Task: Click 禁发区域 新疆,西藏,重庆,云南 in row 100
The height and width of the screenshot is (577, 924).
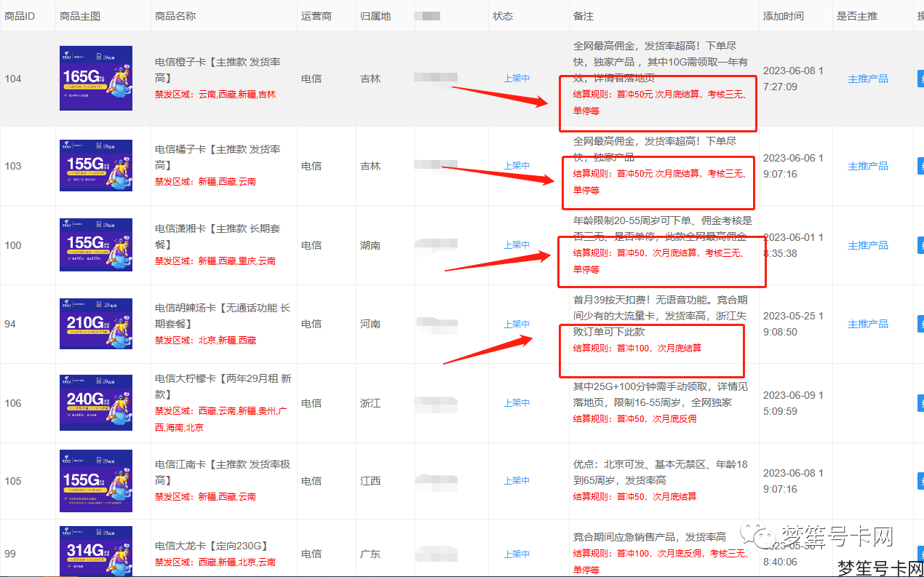Action: tap(215, 261)
